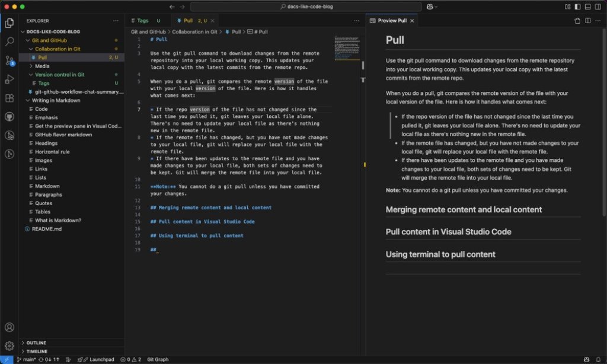The width and height of the screenshot is (607, 364).
Task: Click editor line 13 Merging remote content heading
Action: [x=211, y=208]
